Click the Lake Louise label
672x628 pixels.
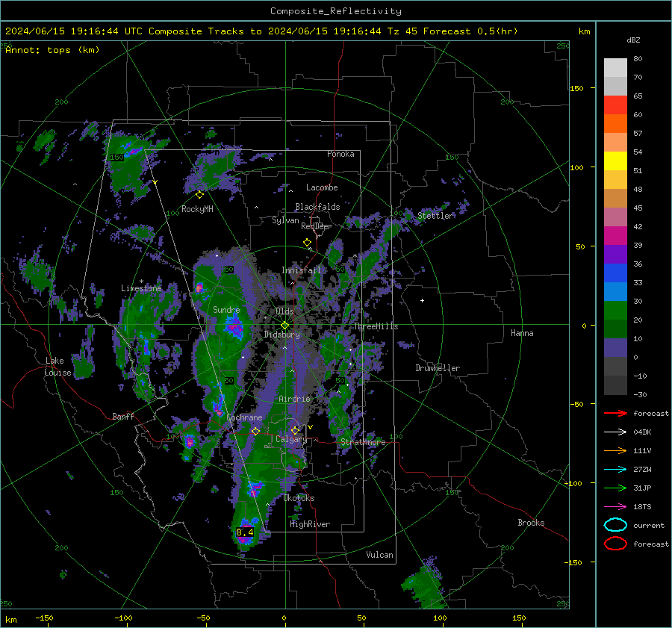(x=57, y=367)
